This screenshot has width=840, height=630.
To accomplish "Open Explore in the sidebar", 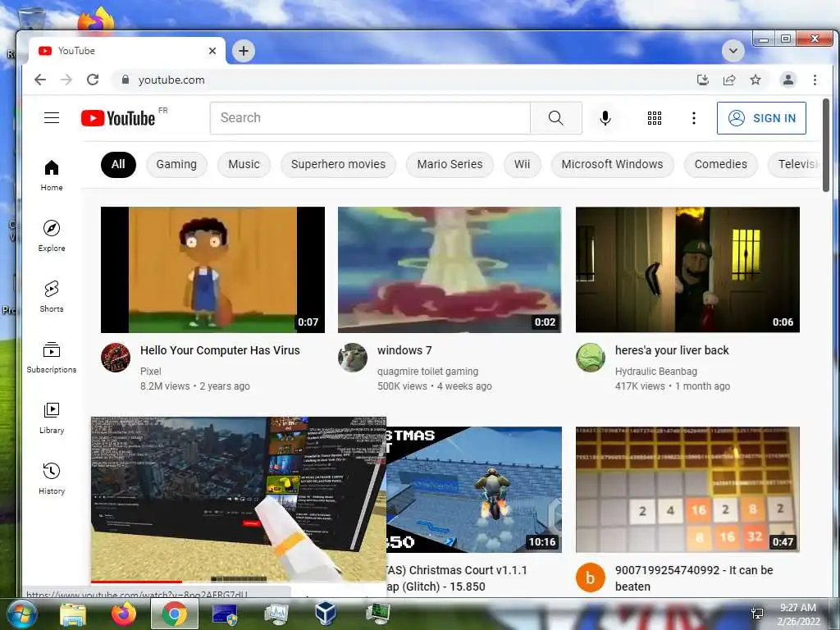I will coord(52,236).
